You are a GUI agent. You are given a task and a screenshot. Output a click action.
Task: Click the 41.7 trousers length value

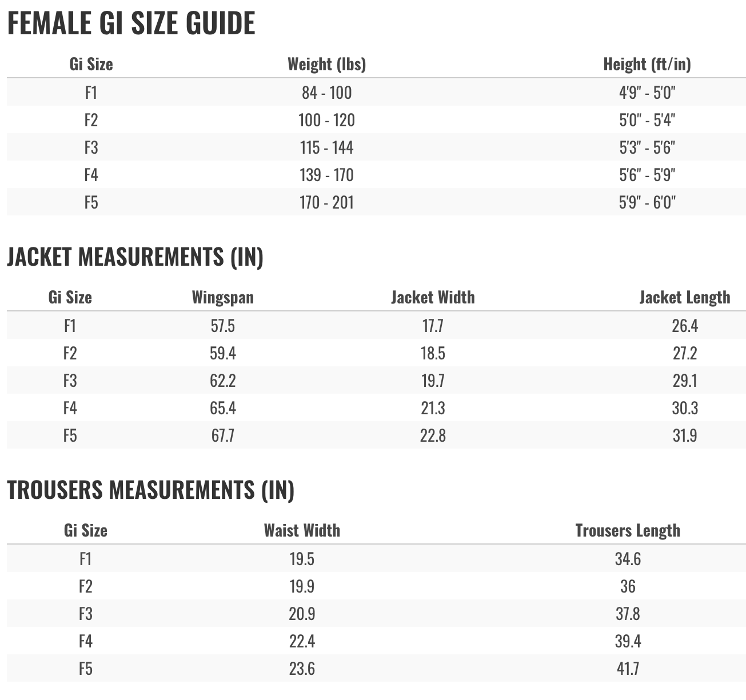pos(628,669)
